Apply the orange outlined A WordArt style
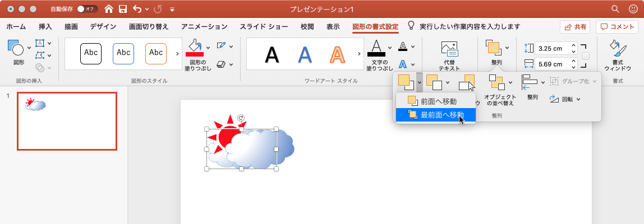 point(337,54)
